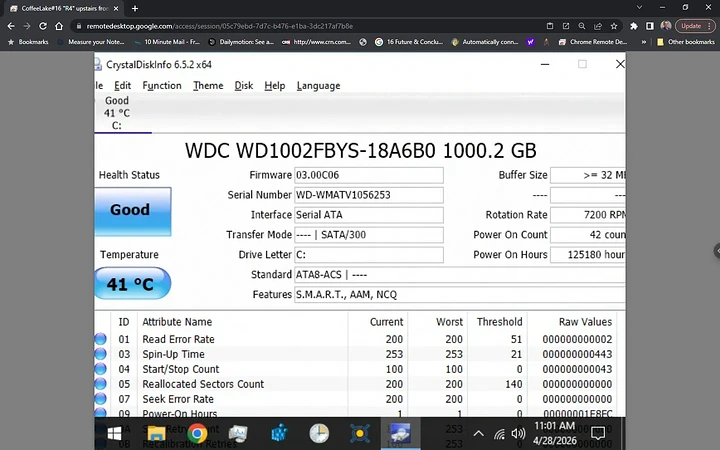This screenshot has height=450, width=720.
Task: Open the Theme menu
Action: coord(208,86)
